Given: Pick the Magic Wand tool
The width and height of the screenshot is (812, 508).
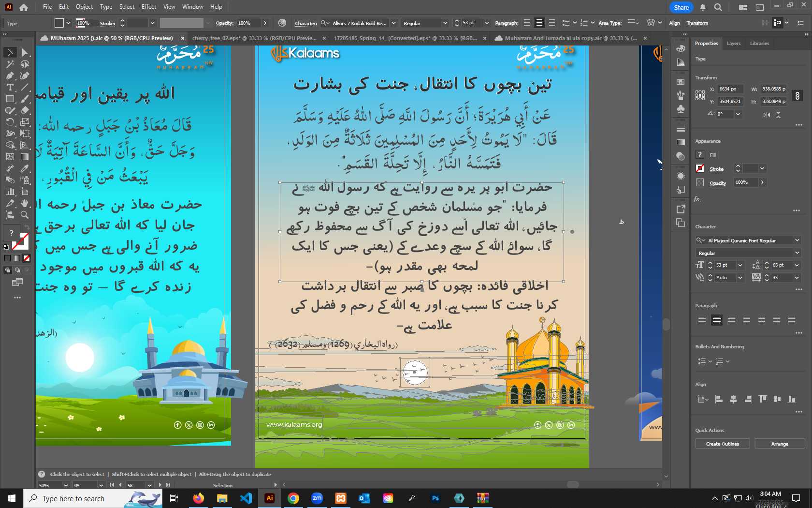Looking at the screenshot, I should pos(10,64).
